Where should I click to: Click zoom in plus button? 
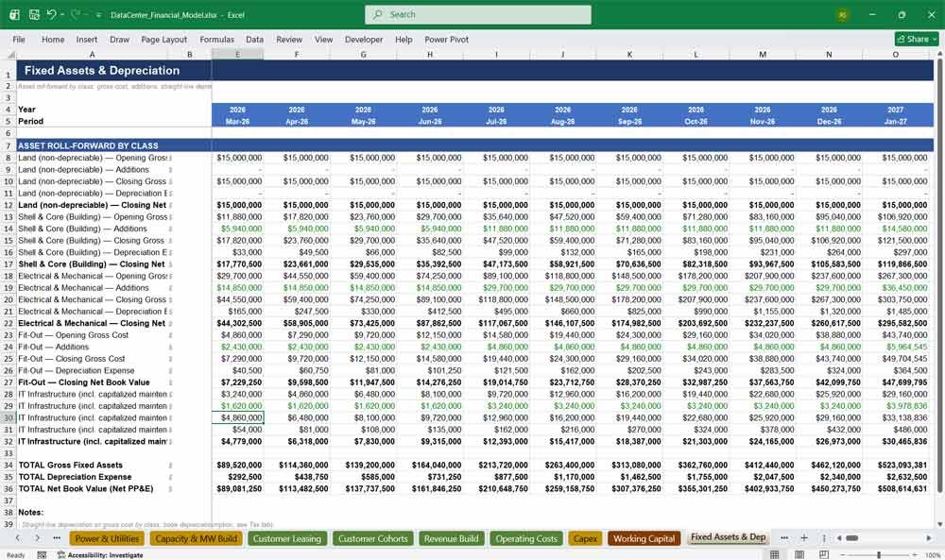tap(917, 554)
